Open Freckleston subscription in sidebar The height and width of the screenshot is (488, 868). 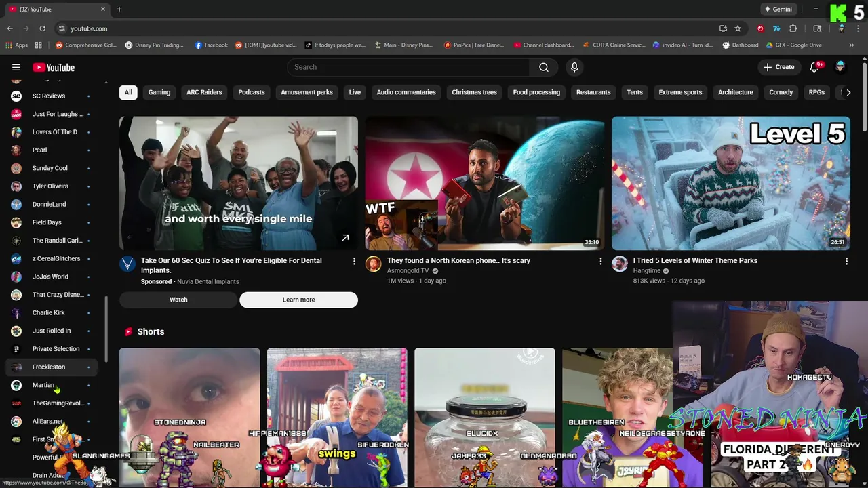pyautogui.click(x=52, y=367)
